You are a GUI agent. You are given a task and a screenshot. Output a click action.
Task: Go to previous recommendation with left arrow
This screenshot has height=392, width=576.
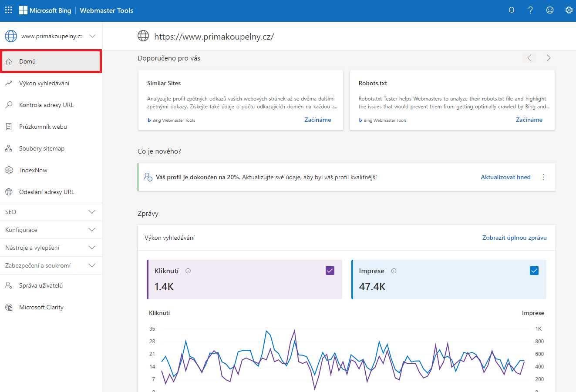(x=529, y=58)
